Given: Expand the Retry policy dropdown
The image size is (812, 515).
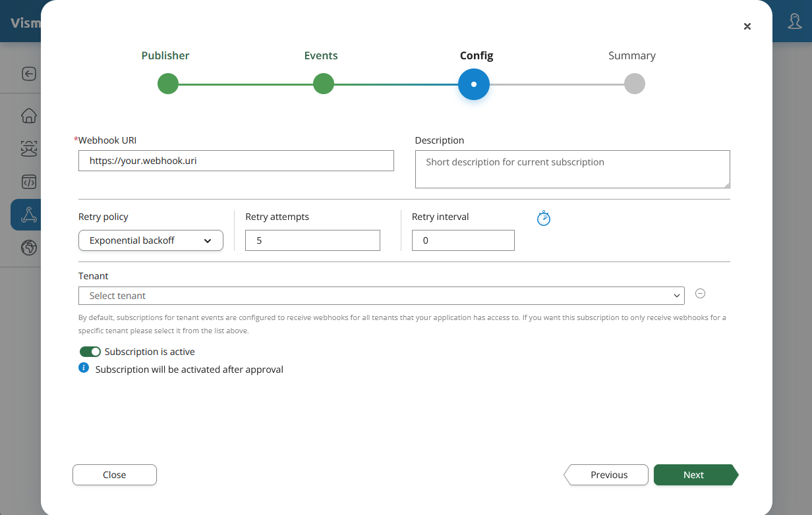Looking at the screenshot, I should [151, 240].
